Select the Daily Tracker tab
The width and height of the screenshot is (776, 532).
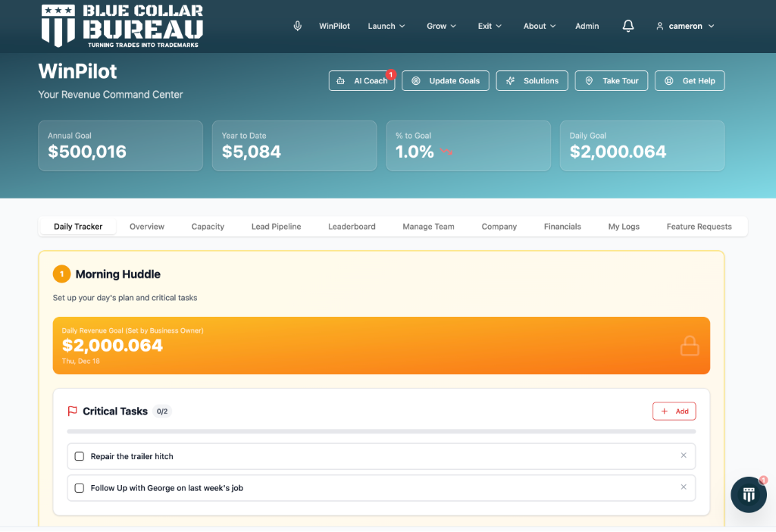[78, 227]
